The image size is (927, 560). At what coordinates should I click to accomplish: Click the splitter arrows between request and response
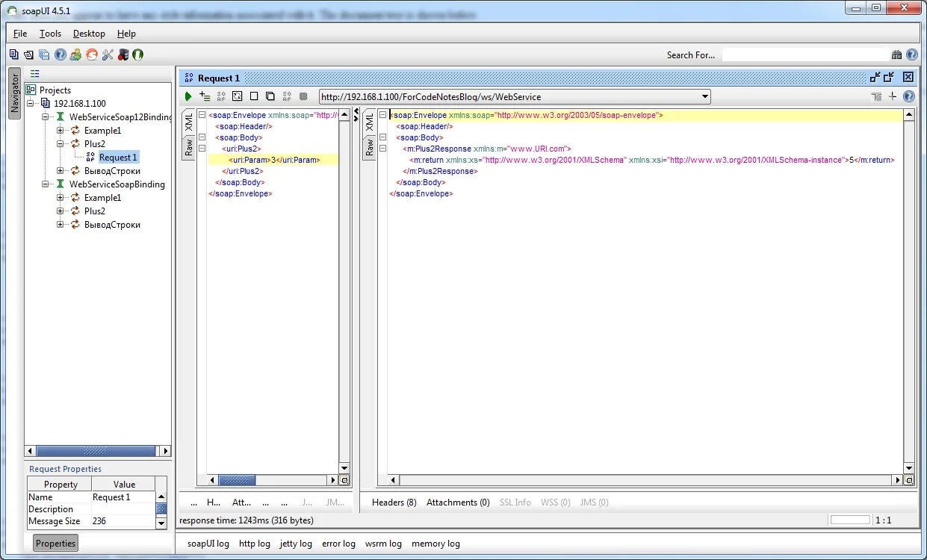[356, 115]
